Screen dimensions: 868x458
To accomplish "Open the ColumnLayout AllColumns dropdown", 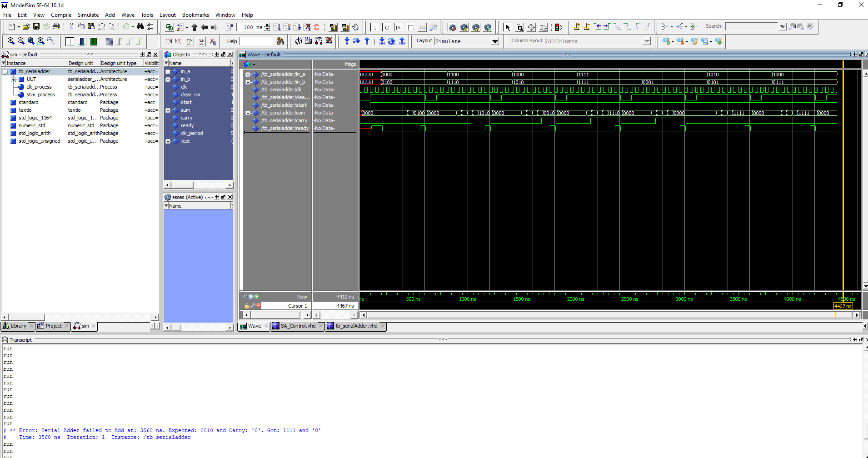I will click(x=646, y=41).
